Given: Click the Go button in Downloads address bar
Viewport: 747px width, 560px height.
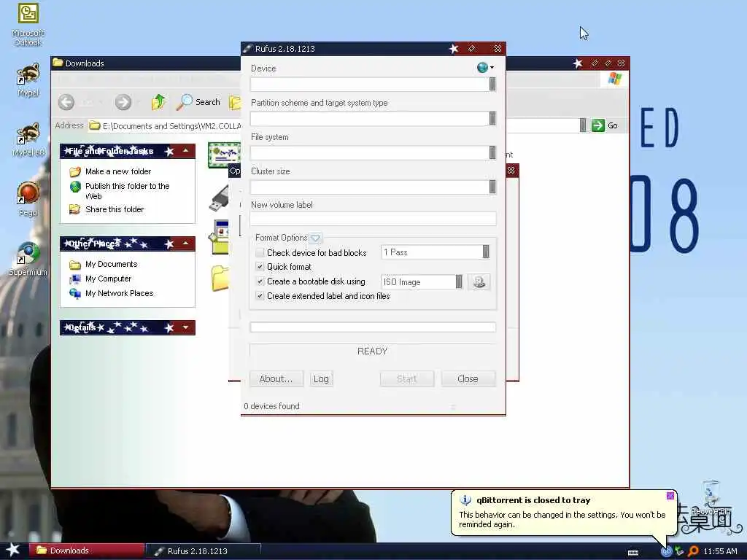Looking at the screenshot, I should tap(605, 125).
